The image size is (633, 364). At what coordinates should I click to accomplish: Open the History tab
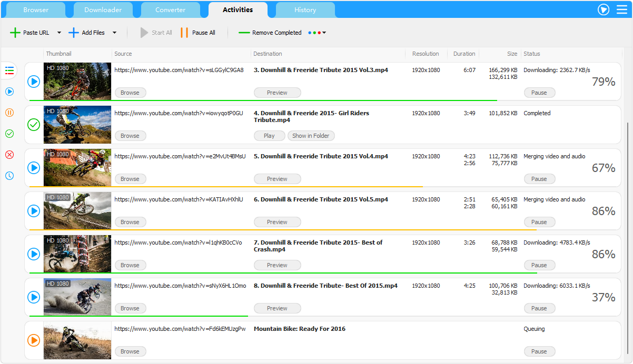pos(305,10)
